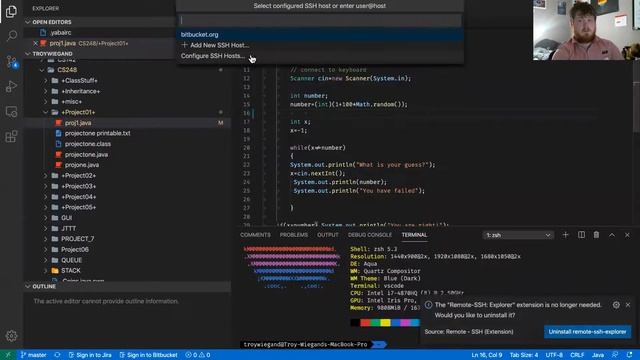Viewport: 640px width, 360px height.
Task: Focus the SSH host input field
Action: [x=320, y=20]
